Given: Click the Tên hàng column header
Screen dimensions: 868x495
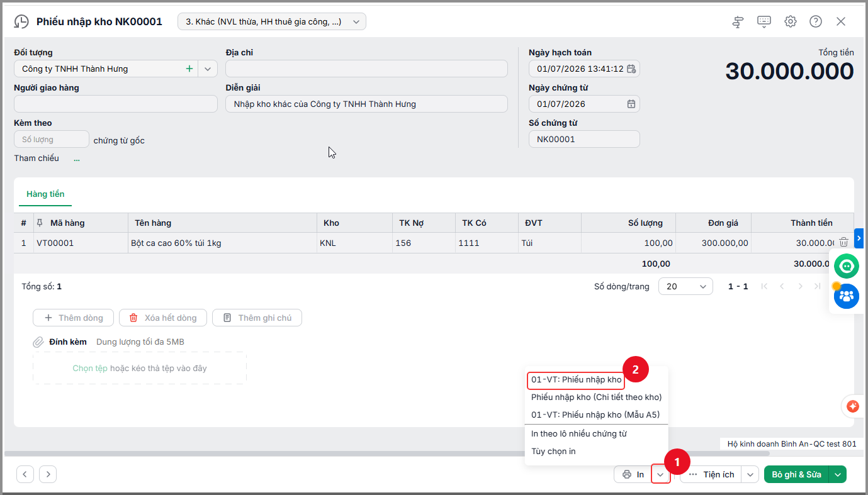Looking at the screenshot, I should pos(222,223).
